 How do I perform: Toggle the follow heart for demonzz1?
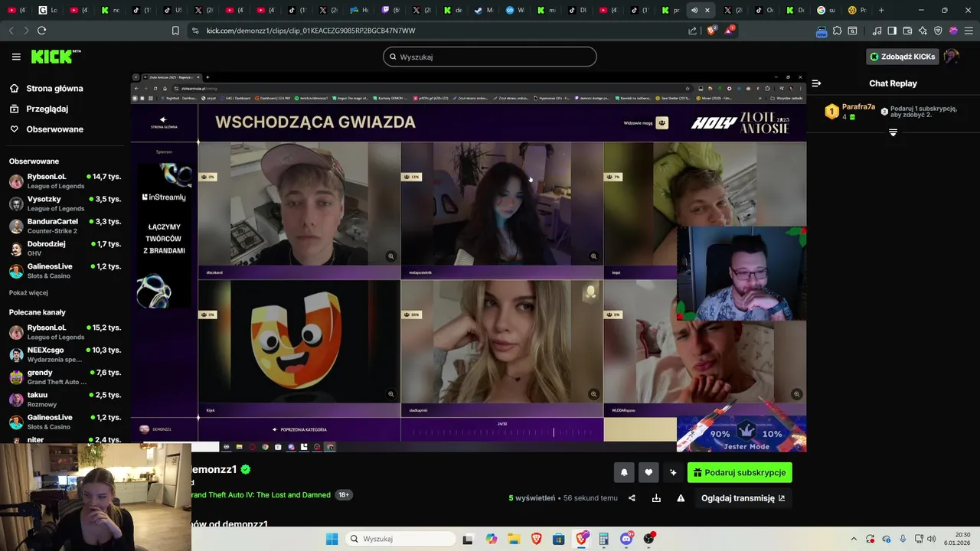[x=648, y=473]
